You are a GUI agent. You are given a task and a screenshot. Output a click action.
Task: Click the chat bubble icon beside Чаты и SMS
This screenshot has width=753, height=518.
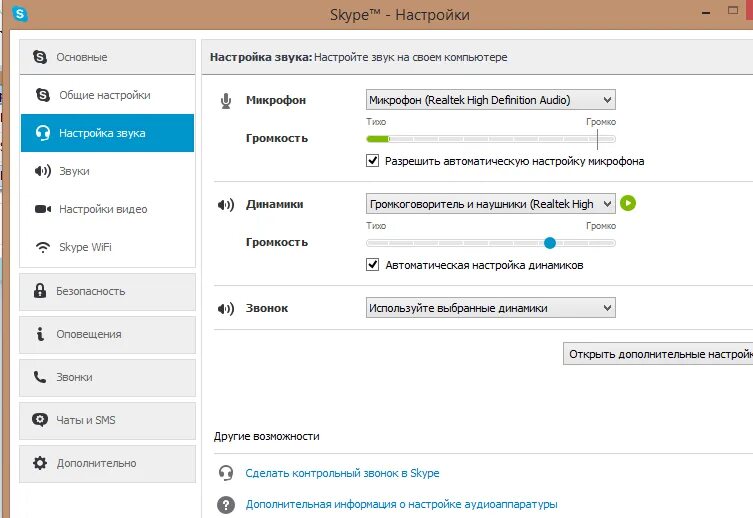tap(40, 420)
